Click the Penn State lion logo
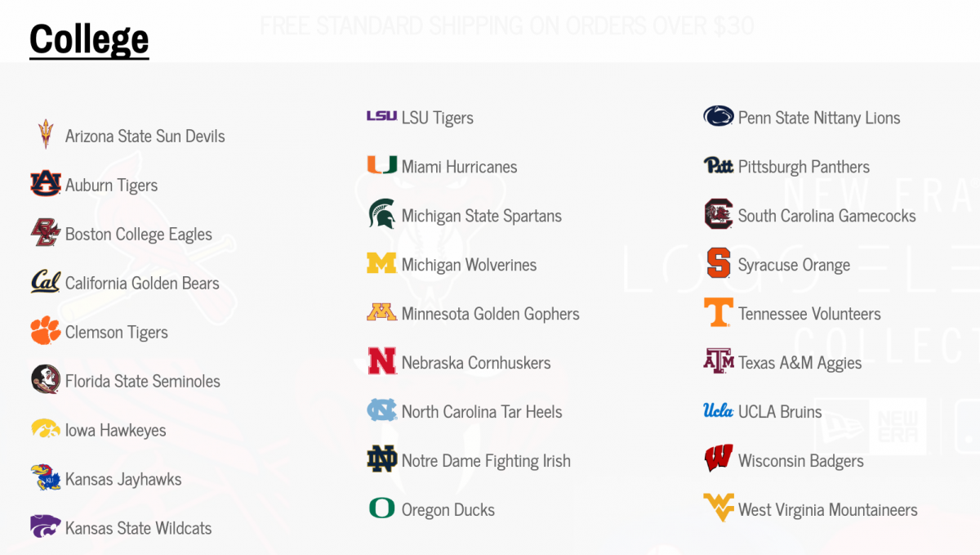980x555 pixels. click(x=719, y=116)
